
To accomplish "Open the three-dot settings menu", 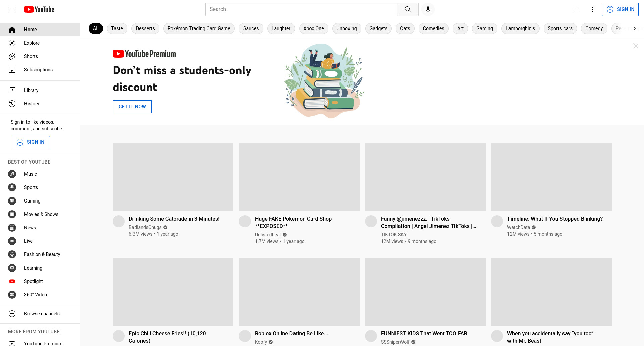I will pyautogui.click(x=593, y=9).
